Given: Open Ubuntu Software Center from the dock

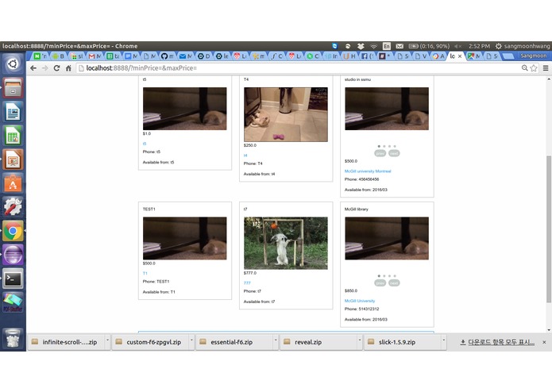Looking at the screenshot, I should [x=13, y=183].
